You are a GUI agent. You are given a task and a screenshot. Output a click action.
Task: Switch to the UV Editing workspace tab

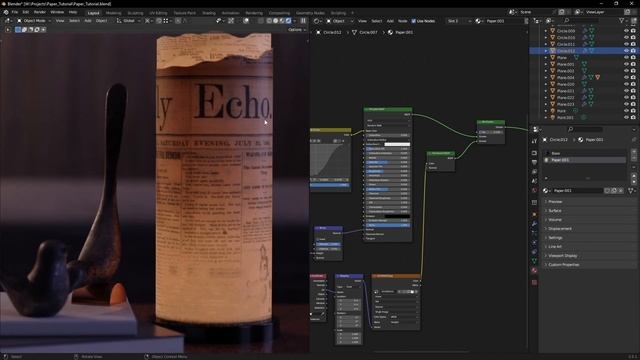pyautogui.click(x=158, y=13)
